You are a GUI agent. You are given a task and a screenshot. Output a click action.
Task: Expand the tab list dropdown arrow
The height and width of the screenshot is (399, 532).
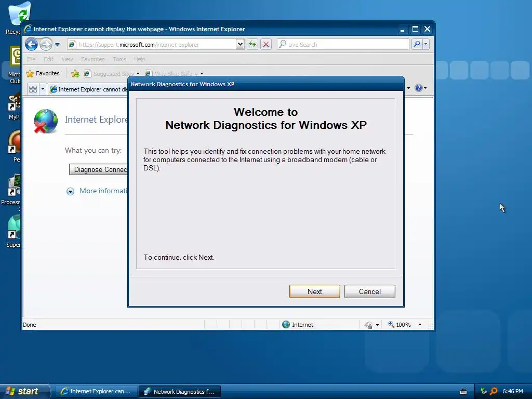pos(43,89)
